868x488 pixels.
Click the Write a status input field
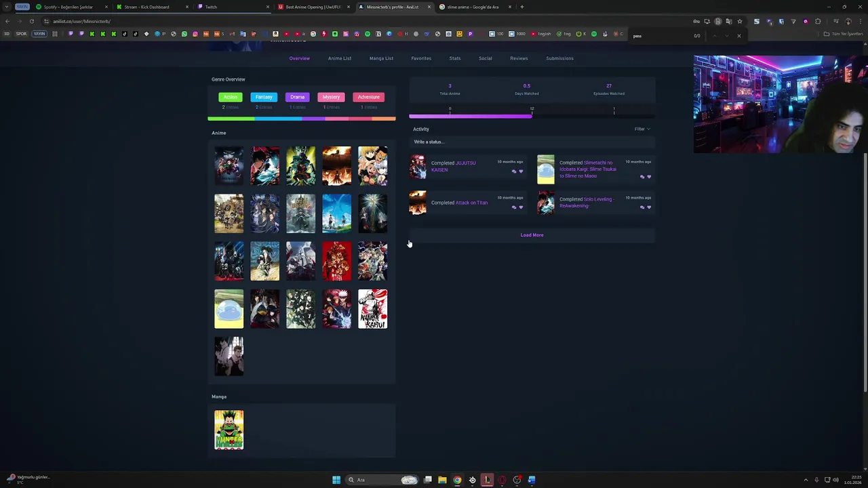click(x=532, y=142)
